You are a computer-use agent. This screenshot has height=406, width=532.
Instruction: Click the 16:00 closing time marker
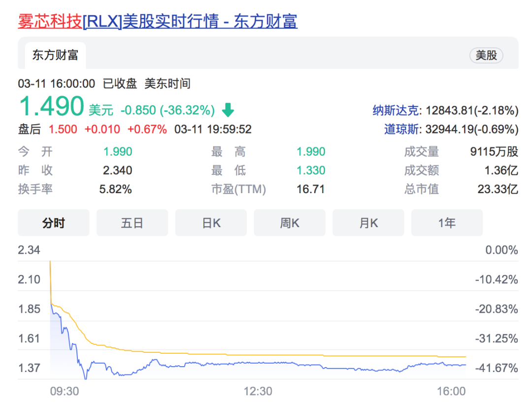coord(451,391)
